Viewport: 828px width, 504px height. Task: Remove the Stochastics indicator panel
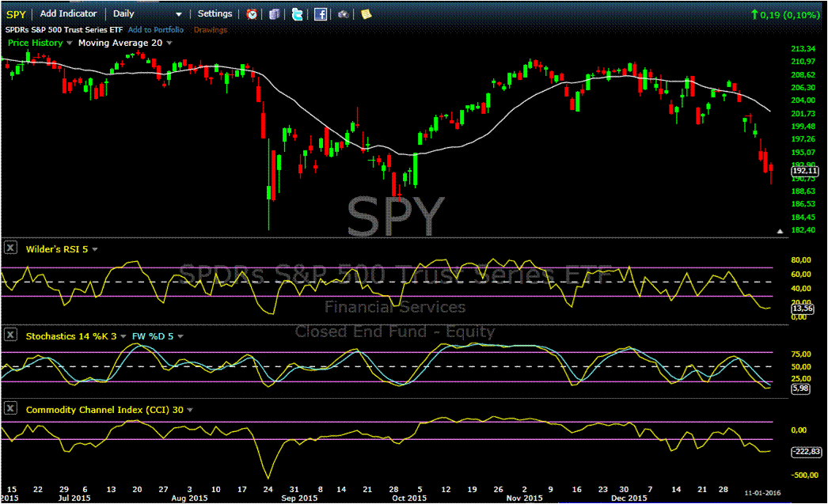[11, 335]
